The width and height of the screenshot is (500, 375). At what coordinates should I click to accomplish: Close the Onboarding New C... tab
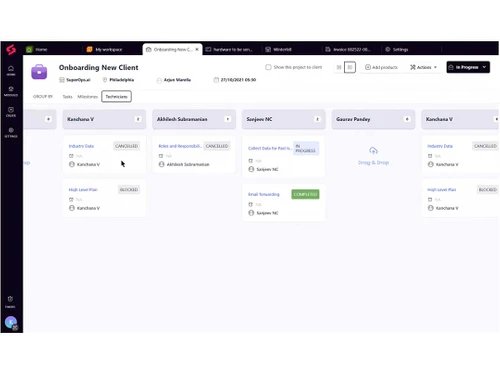(x=197, y=49)
